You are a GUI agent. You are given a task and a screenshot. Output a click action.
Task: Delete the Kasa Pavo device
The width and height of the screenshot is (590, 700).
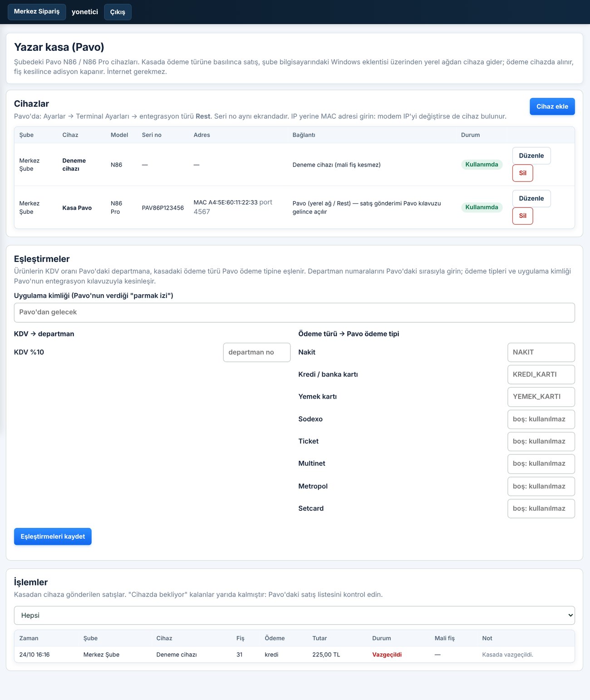pyautogui.click(x=522, y=216)
